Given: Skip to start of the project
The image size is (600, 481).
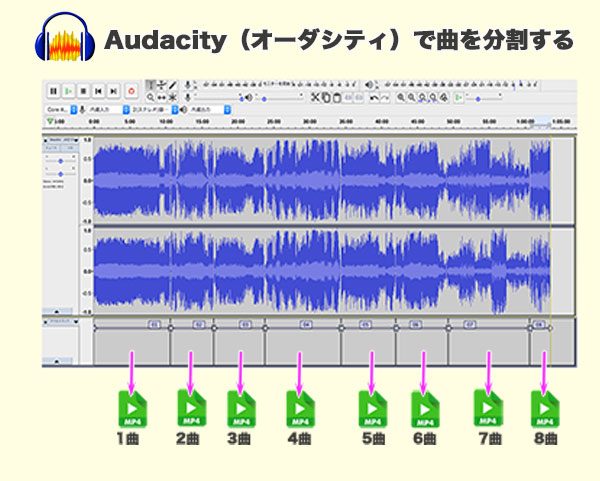Looking at the screenshot, I should click(98, 91).
